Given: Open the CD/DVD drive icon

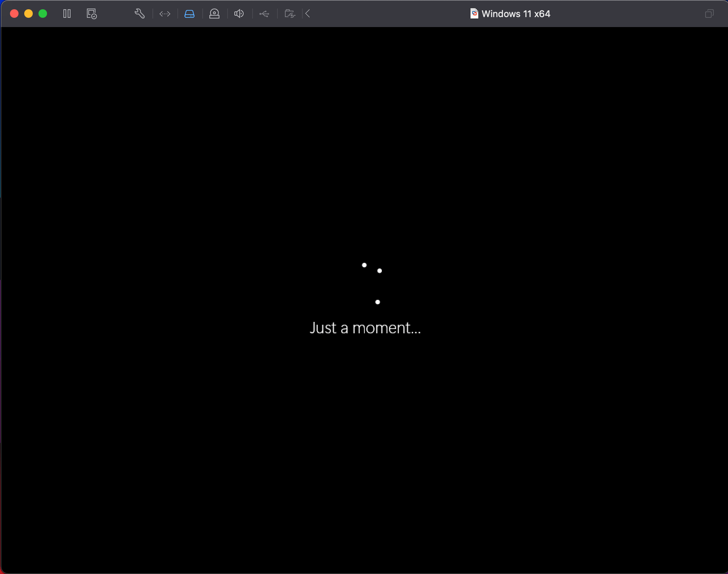Looking at the screenshot, I should 214,14.
